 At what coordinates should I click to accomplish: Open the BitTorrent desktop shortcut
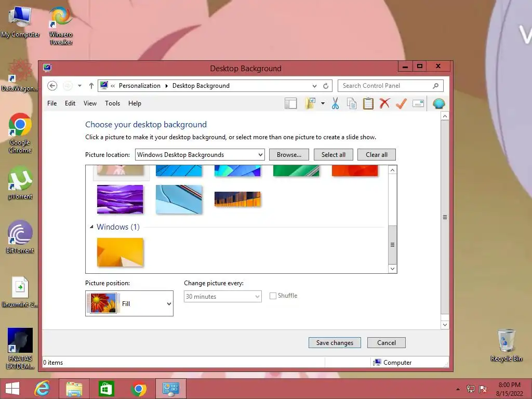(20, 237)
